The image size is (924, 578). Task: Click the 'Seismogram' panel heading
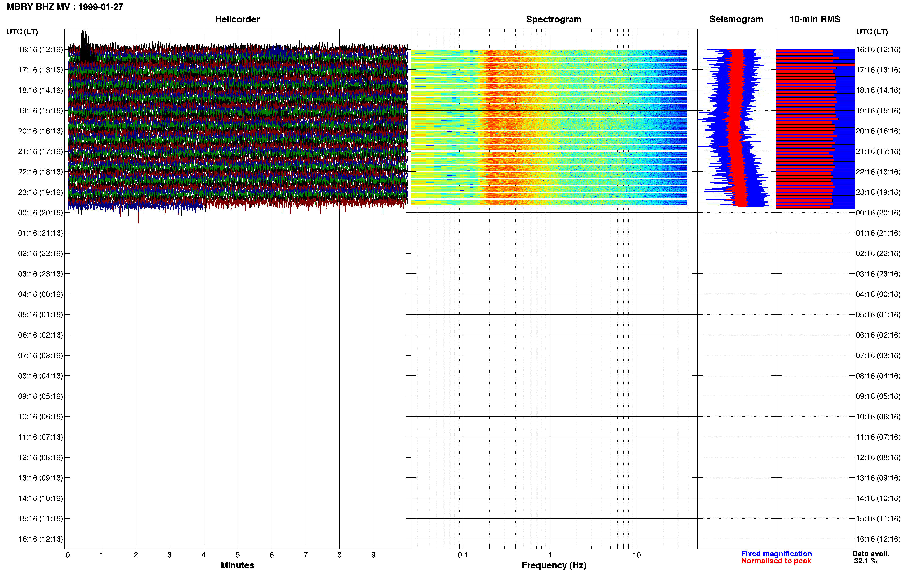pos(736,19)
